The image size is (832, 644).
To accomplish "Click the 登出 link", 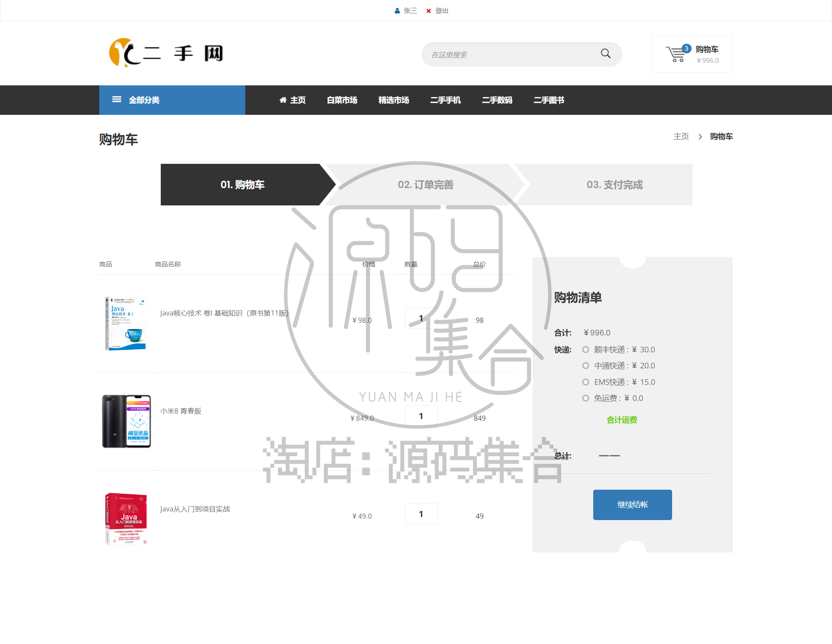I will pyautogui.click(x=442, y=11).
